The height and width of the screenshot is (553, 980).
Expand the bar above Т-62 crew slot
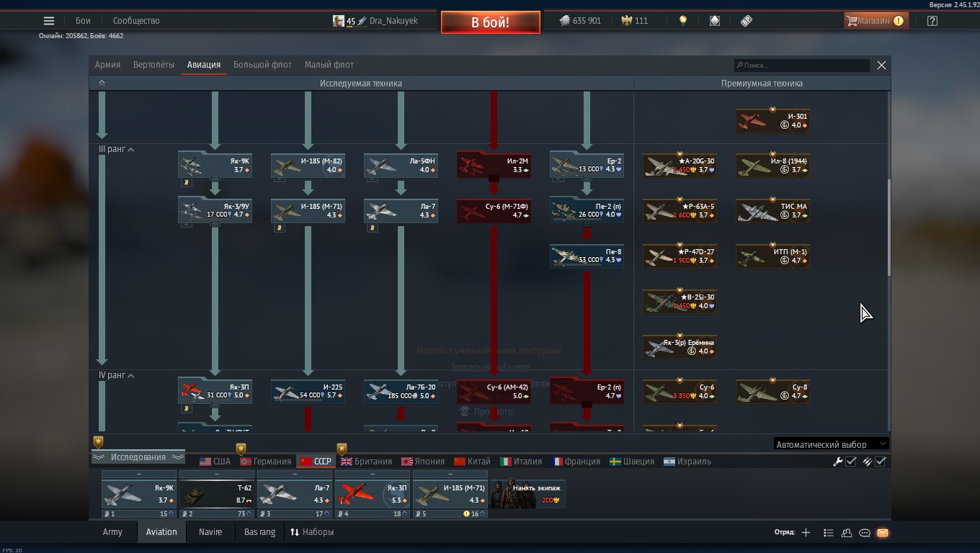217,474
